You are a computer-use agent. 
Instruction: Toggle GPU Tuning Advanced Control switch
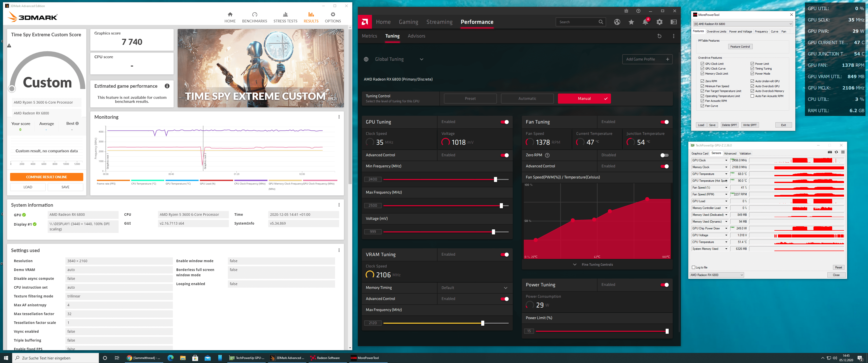(504, 155)
